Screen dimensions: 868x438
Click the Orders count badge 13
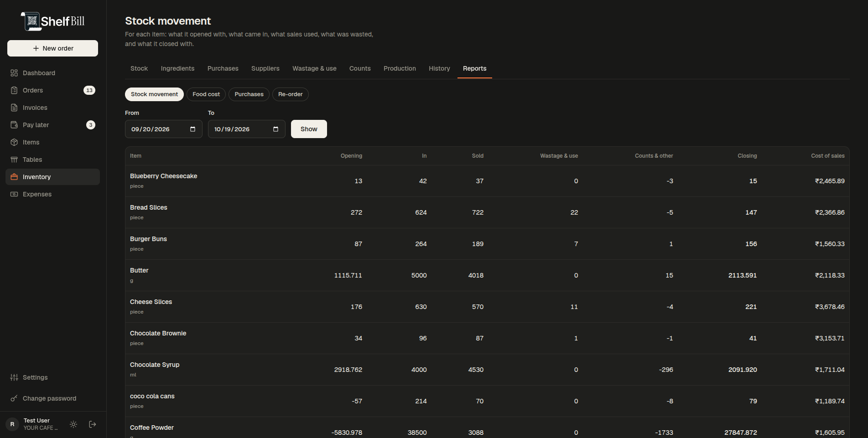[89, 90]
